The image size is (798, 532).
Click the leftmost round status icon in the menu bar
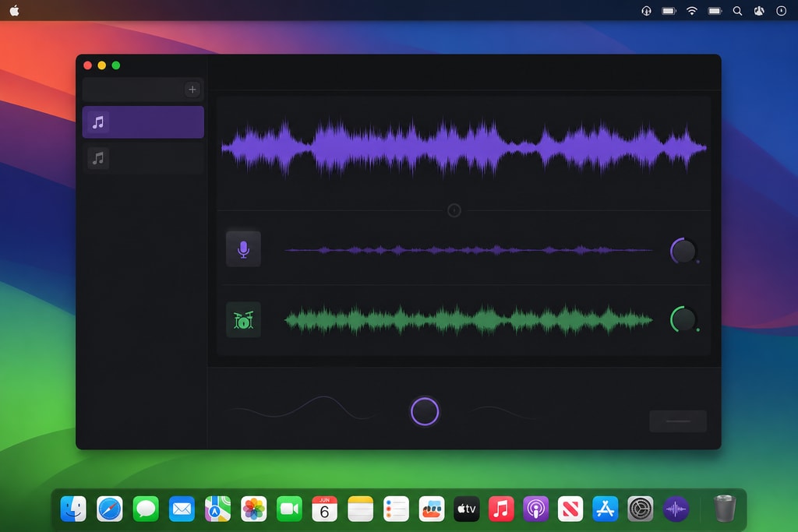pos(646,11)
